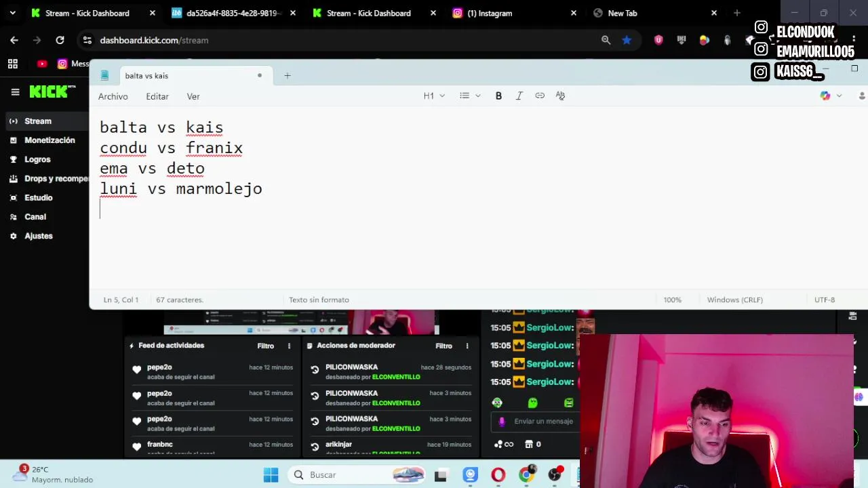Viewport: 868px width, 488px height.
Task: Insert a link with Notepad's link icon
Action: tap(540, 96)
